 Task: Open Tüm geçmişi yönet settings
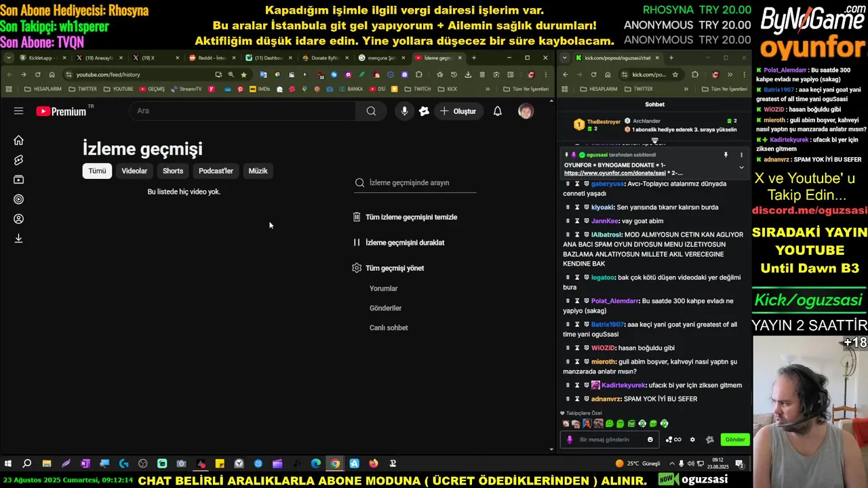click(x=388, y=268)
